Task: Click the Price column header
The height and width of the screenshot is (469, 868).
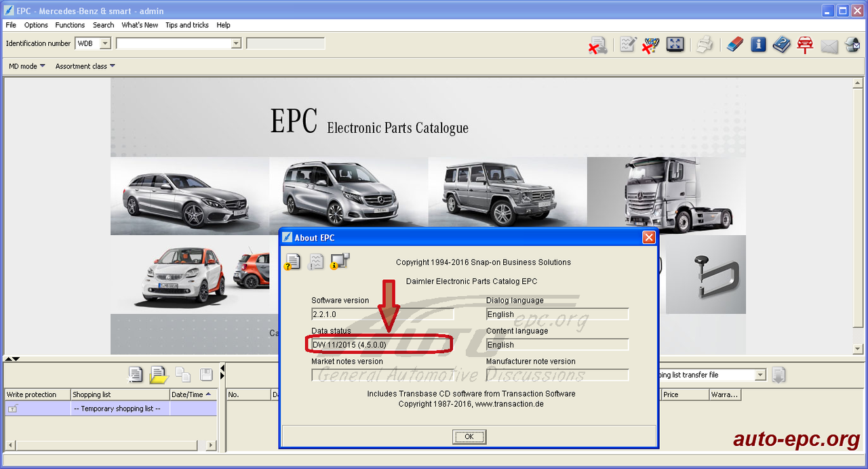Action: pyautogui.click(x=685, y=394)
